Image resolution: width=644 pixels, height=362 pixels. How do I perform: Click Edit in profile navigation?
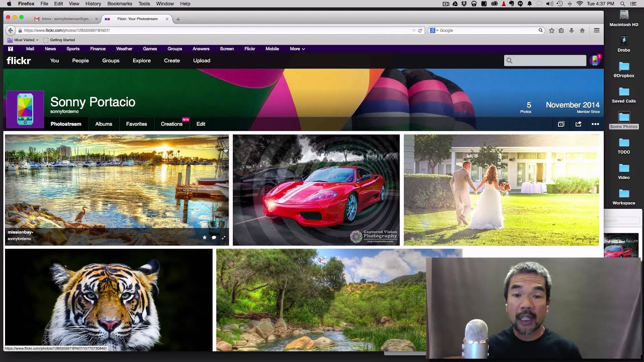coord(201,124)
